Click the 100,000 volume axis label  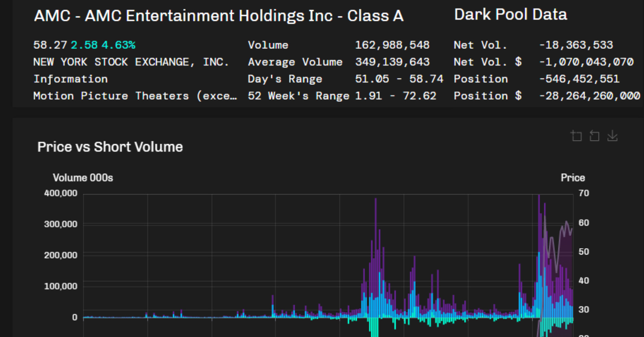pos(60,286)
